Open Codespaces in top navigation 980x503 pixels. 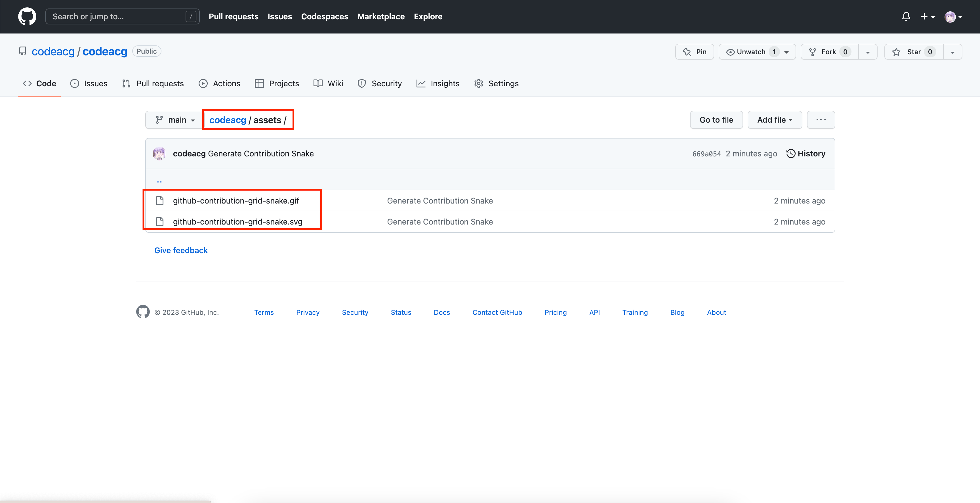pos(325,16)
